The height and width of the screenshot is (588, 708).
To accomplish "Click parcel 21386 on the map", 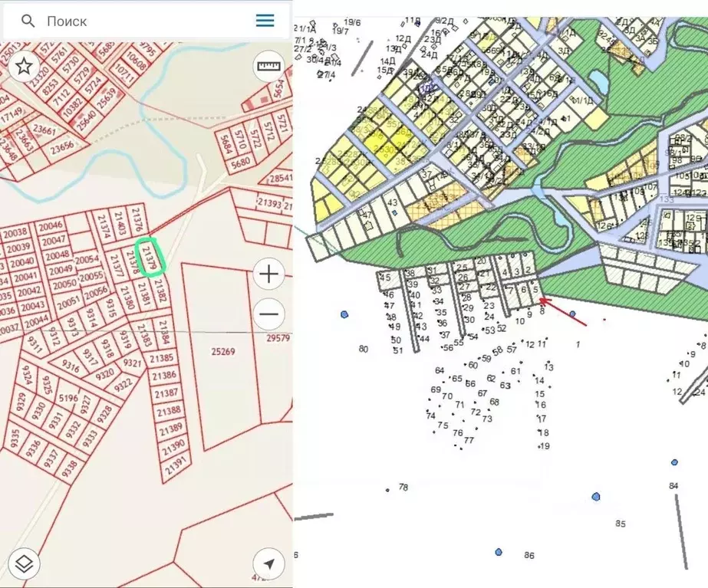I will [164, 376].
